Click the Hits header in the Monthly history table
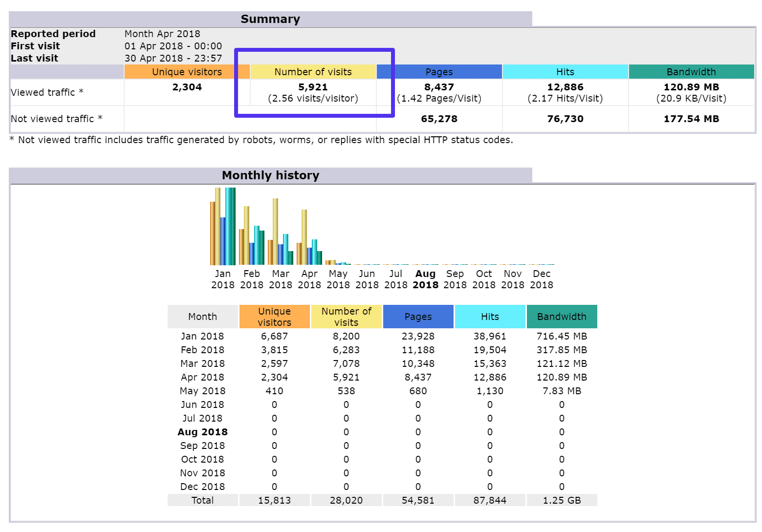Viewport: 762px width, 532px height. (490, 316)
